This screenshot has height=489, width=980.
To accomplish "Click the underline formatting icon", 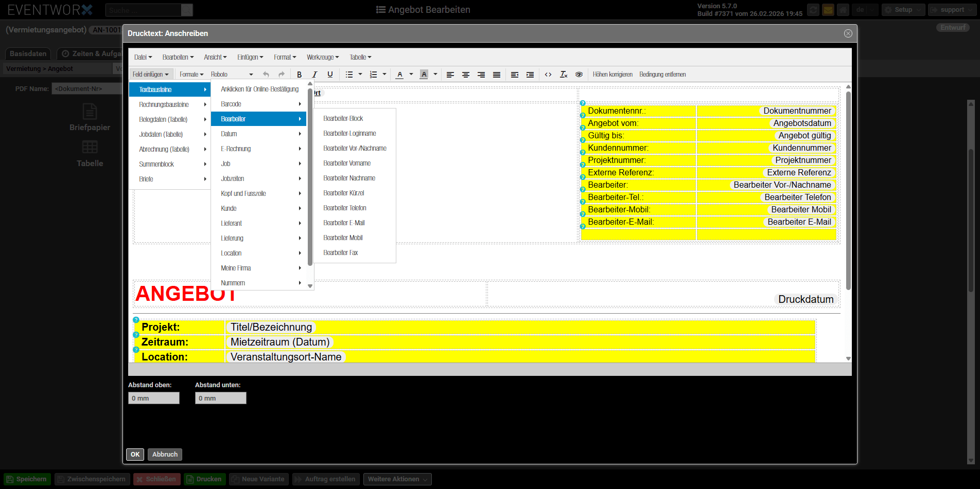I will [330, 75].
